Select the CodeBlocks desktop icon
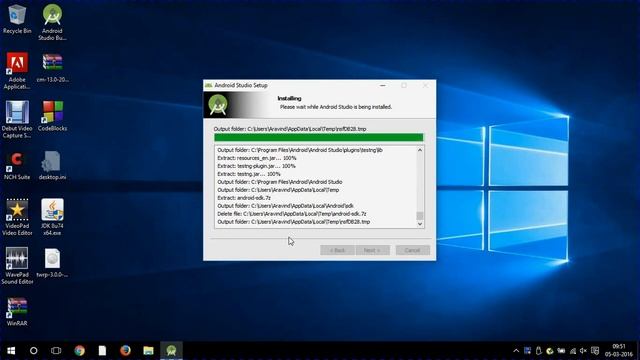Image resolution: width=640 pixels, height=360 pixels. click(52, 116)
